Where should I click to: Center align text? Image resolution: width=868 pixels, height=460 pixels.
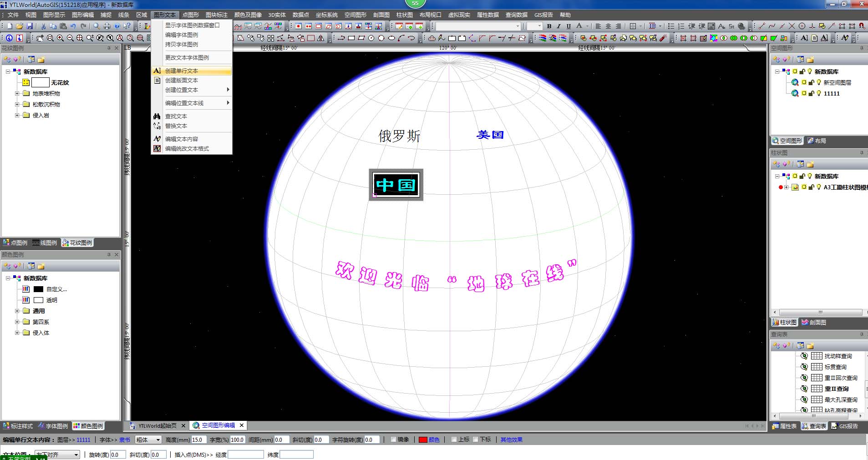608,26
